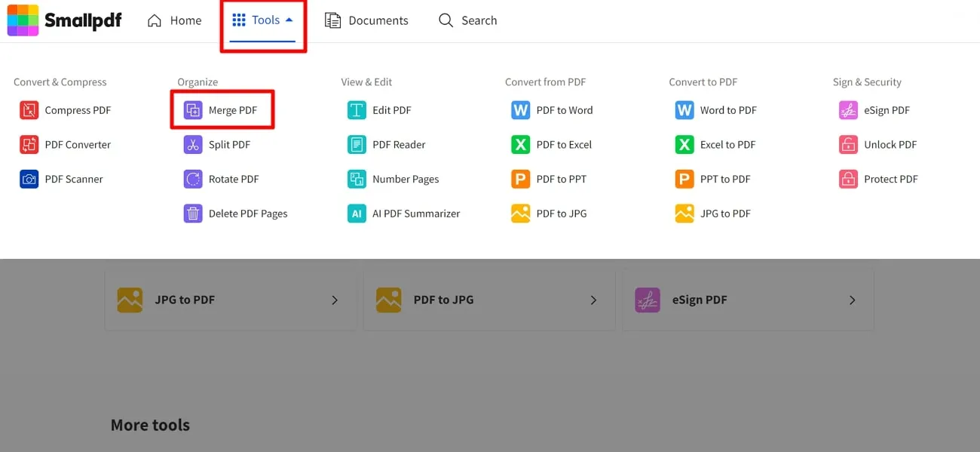Click the JPG to PDF icon in menu
The width and height of the screenshot is (980, 452).
(x=684, y=214)
